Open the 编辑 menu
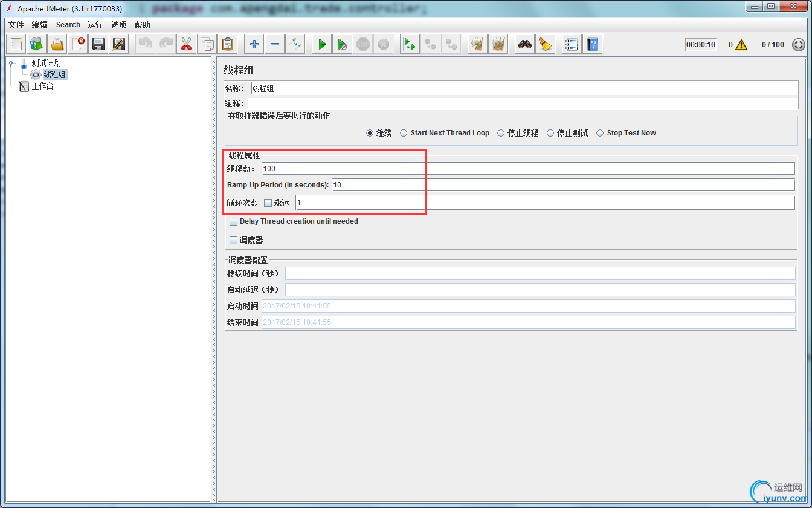Image resolution: width=812 pixels, height=508 pixels. (x=39, y=25)
